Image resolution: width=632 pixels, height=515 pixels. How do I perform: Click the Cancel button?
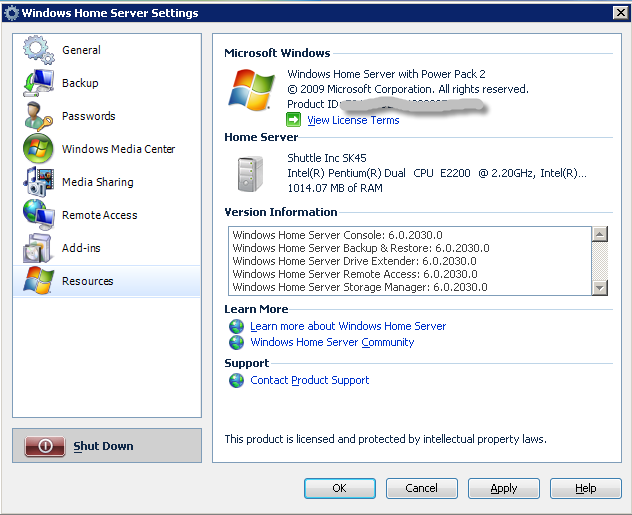tap(421, 488)
